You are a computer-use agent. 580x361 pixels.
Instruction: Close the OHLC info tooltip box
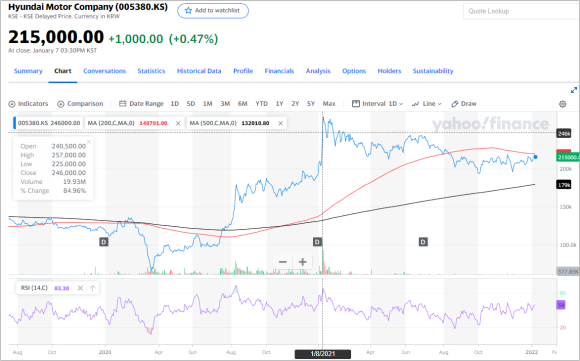coord(89,142)
